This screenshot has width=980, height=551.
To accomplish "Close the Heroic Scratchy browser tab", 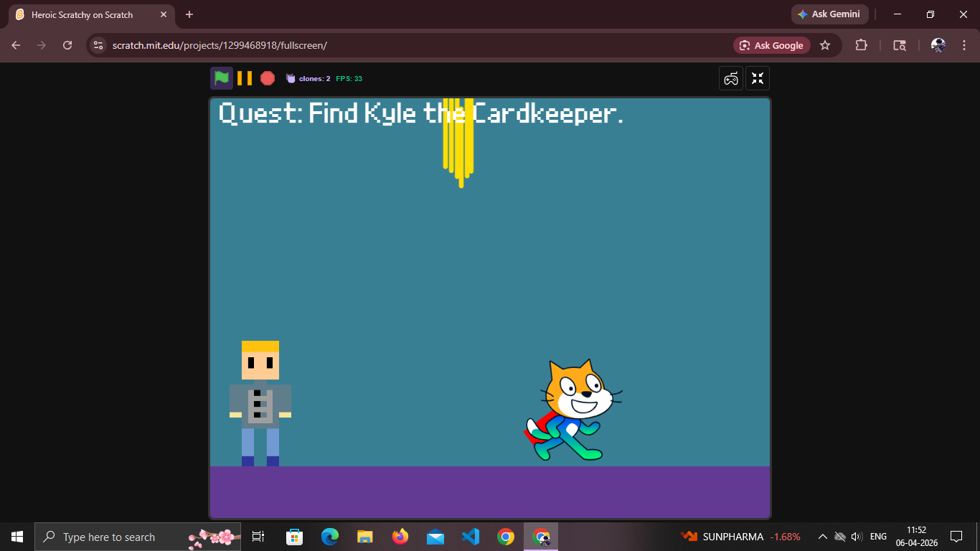I will [x=164, y=14].
